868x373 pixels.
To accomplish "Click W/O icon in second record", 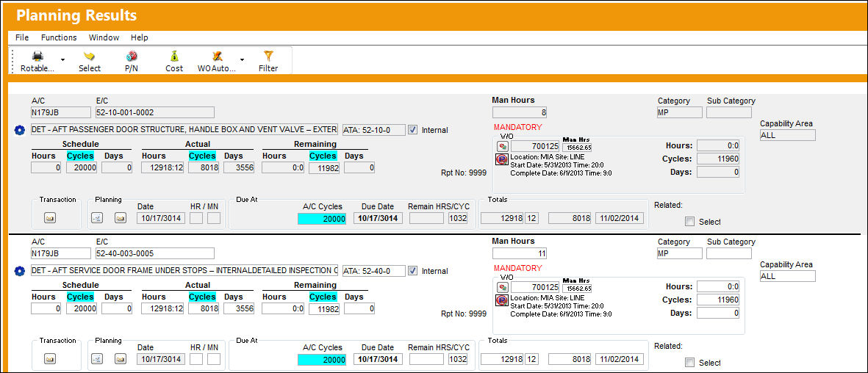I will [x=503, y=288].
